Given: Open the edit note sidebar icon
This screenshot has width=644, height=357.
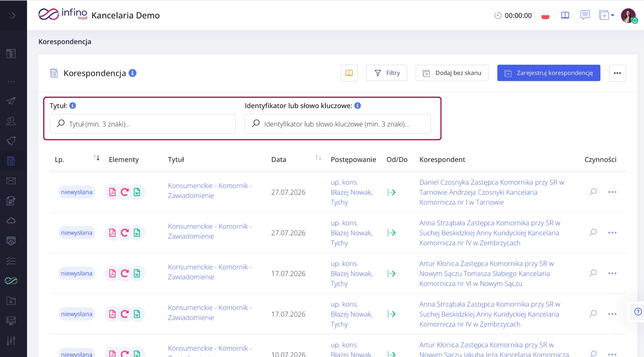Looking at the screenshot, I should click(11, 201).
